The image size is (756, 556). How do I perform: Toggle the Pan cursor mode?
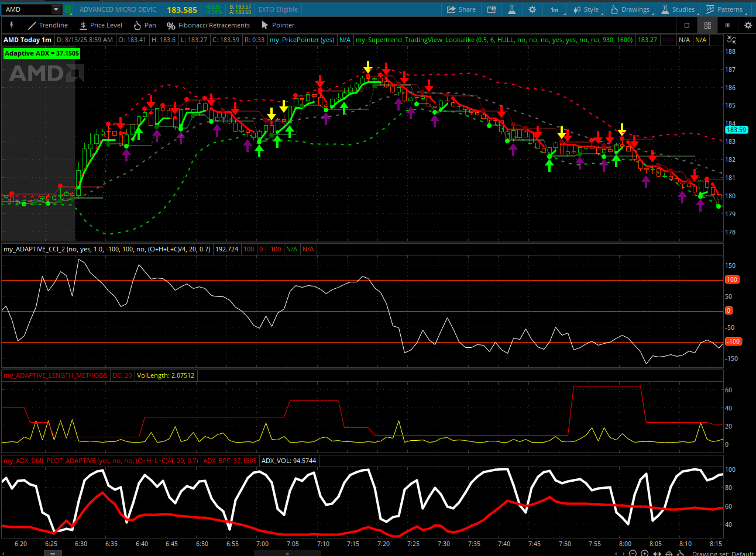pos(145,25)
